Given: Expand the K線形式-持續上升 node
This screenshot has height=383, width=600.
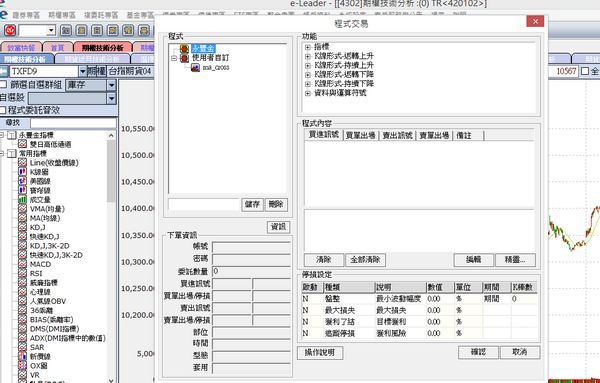Looking at the screenshot, I should click(308, 65).
